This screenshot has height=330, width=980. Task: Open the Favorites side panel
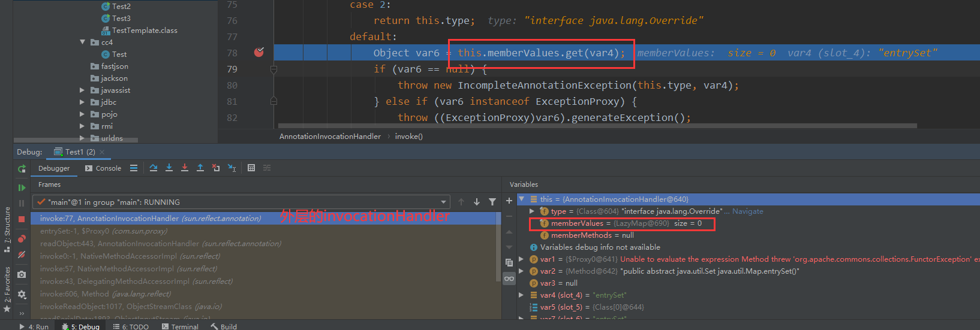click(7, 290)
